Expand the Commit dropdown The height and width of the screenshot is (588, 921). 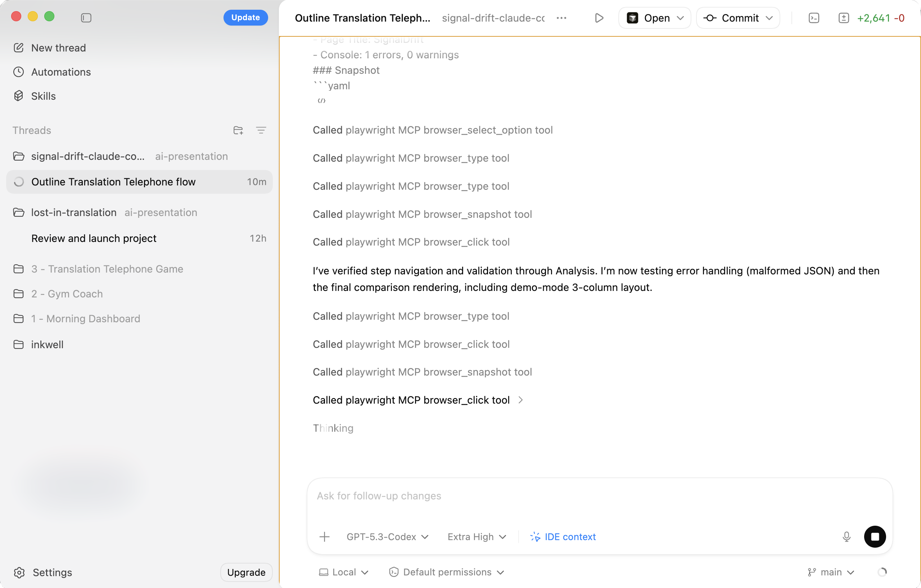(769, 18)
